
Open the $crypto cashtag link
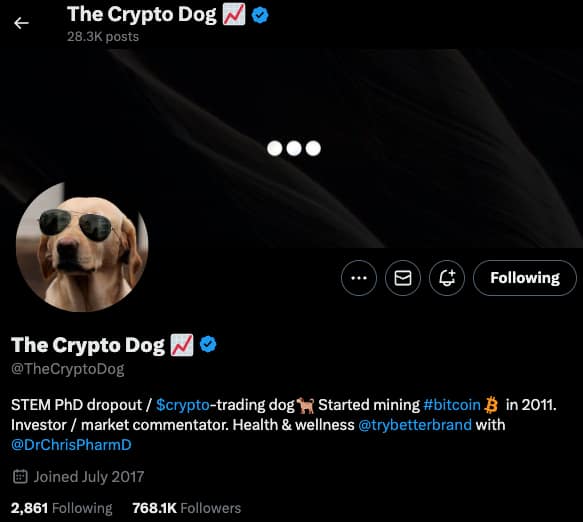[183, 405]
